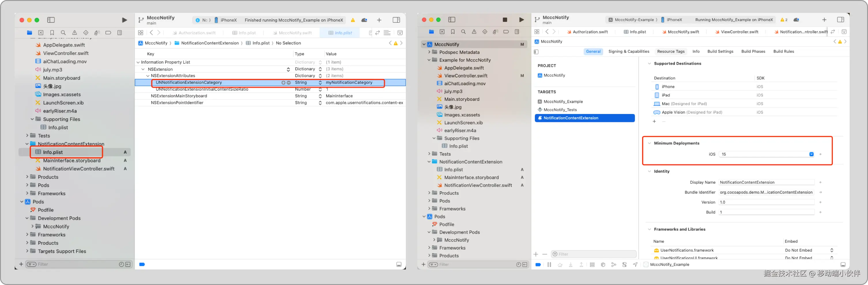Image resolution: width=868 pixels, height=285 pixels.
Task: Add new target with plus below targets list
Action: pos(536,254)
